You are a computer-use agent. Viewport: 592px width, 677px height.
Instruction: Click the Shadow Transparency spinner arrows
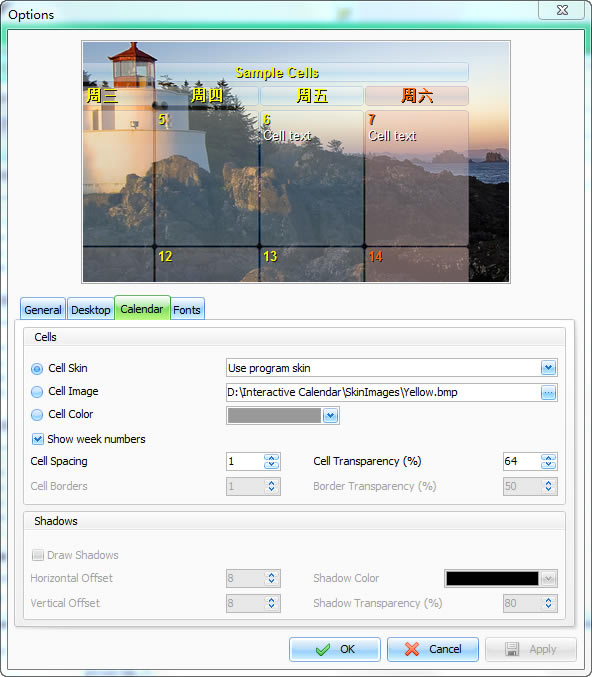coord(548,603)
